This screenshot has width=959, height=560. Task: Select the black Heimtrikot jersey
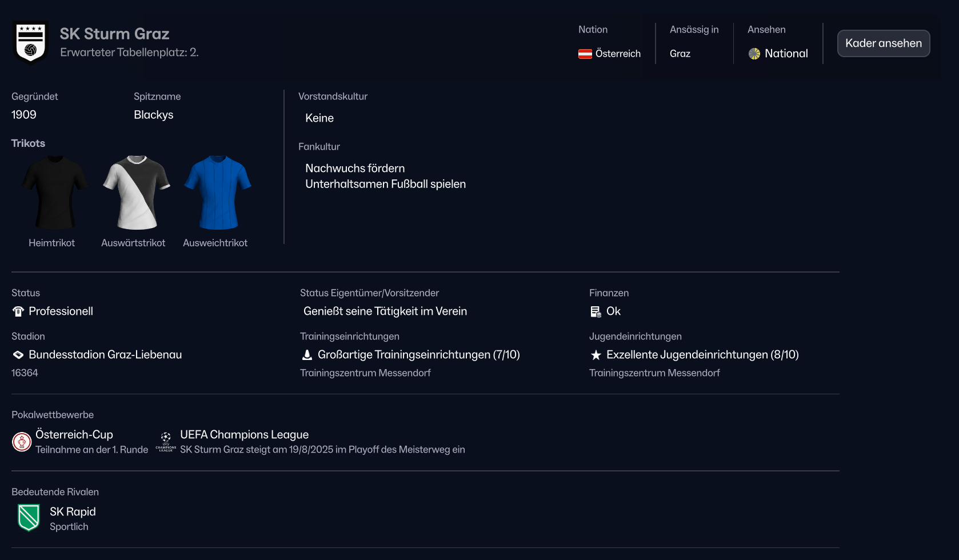[54, 193]
